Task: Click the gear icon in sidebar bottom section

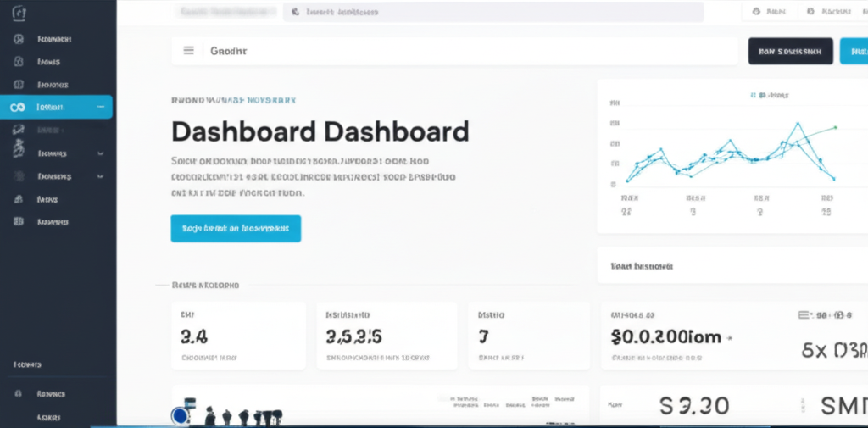Action: coord(18,394)
